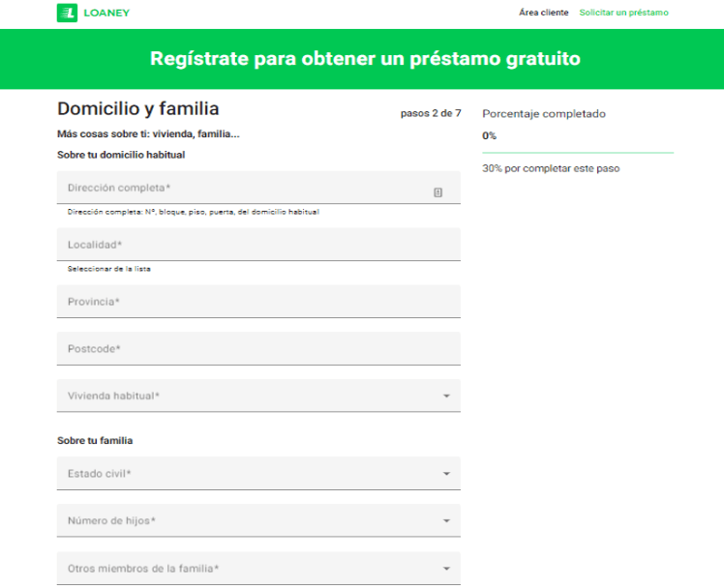Click the arrow of Otros miembros dropdown
724x588 pixels.
tap(446, 569)
